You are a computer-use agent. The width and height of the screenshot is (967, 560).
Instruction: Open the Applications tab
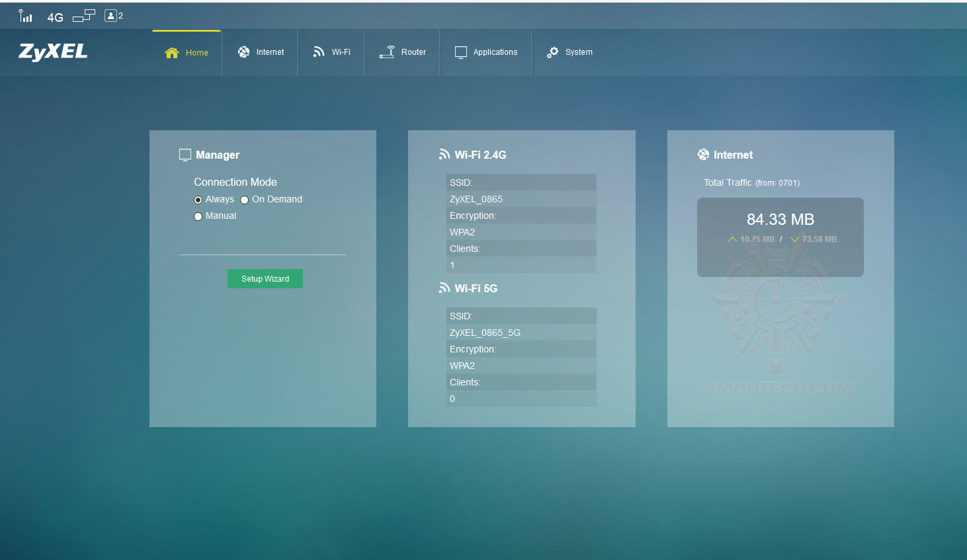pos(487,52)
